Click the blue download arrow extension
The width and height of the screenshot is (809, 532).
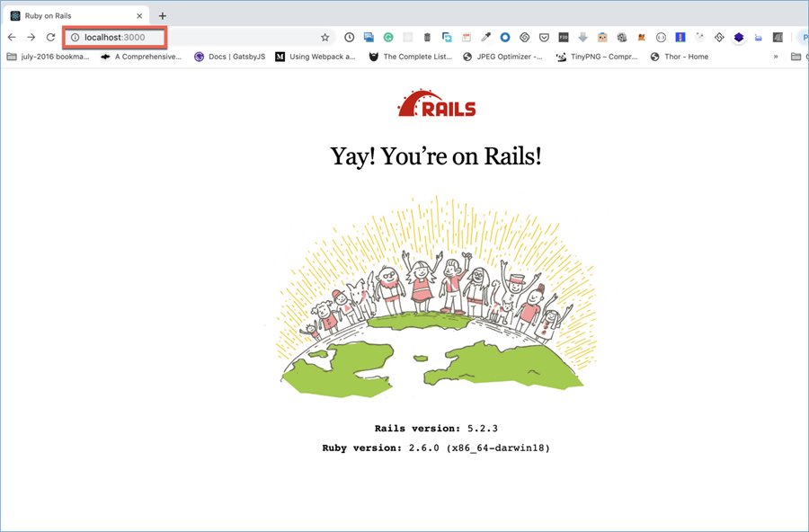pos(581,38)
